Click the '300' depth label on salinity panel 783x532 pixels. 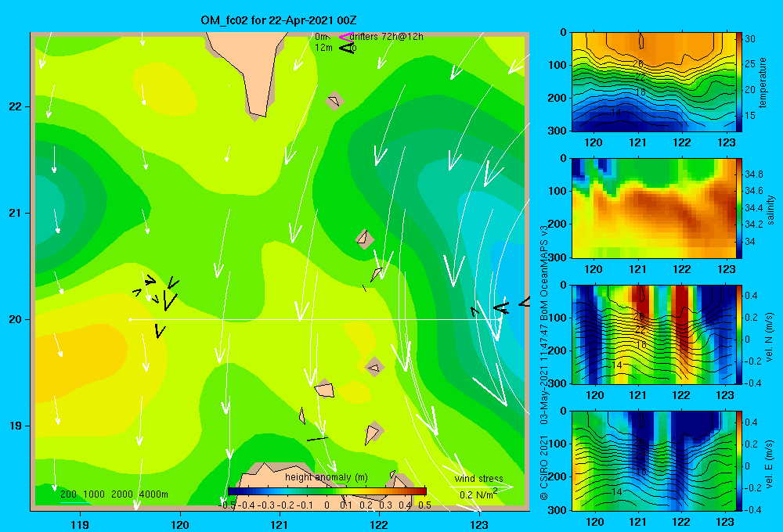(x=557, y=257)
